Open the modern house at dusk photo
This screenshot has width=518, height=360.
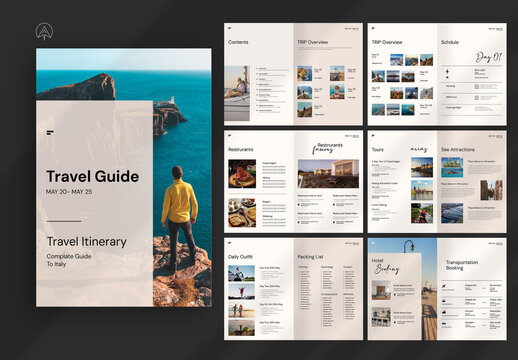328,174
